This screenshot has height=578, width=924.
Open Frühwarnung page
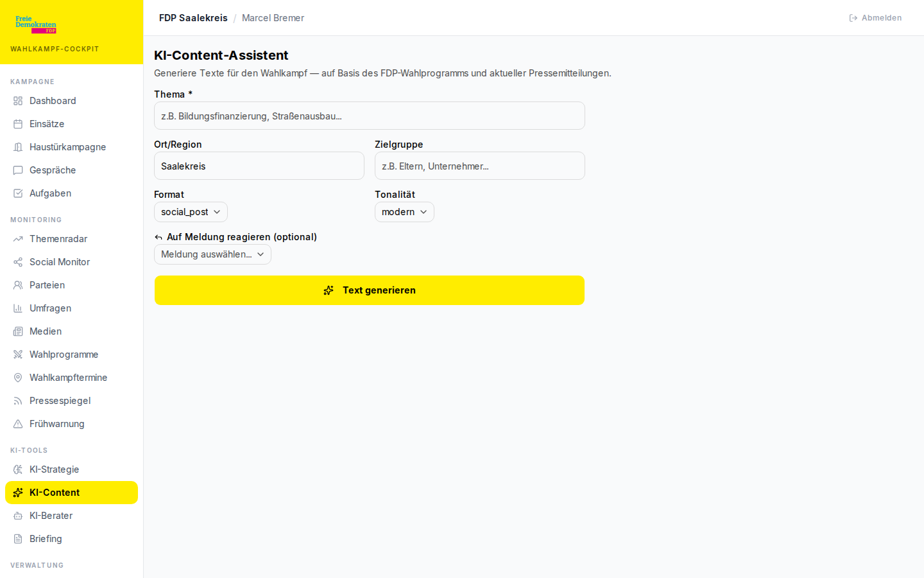(x=71, y=424)
